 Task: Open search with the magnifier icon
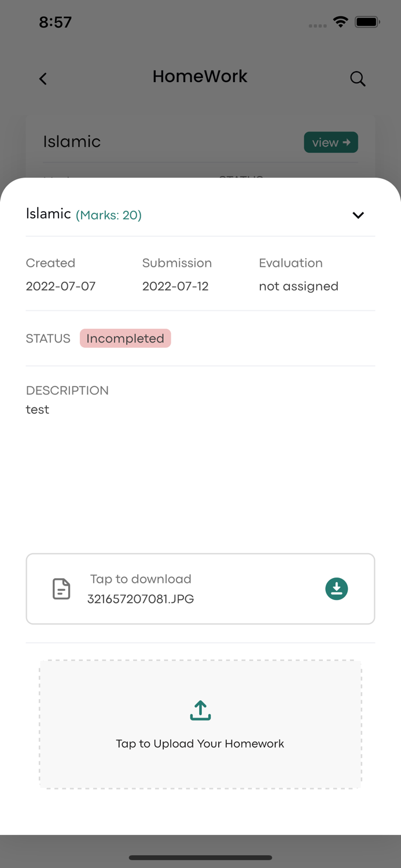(358, 79)
